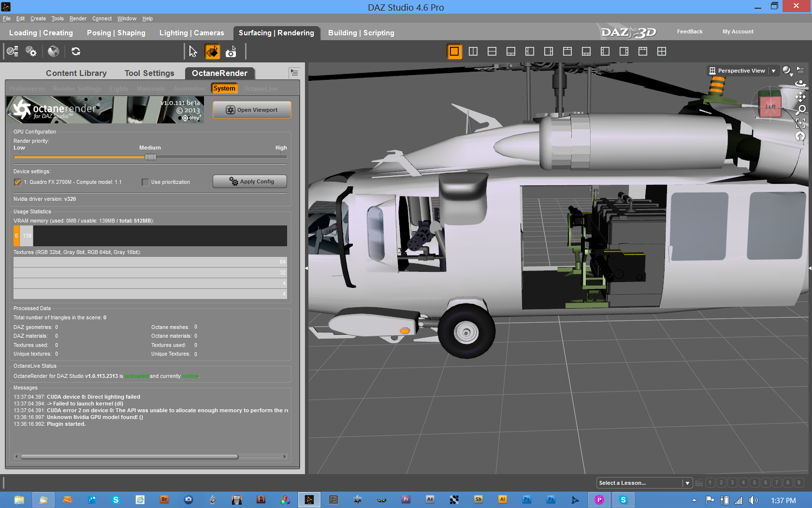Switch to the Tool Settings pane tab
The height and width of the screenshot is (508, 812).
149,73
